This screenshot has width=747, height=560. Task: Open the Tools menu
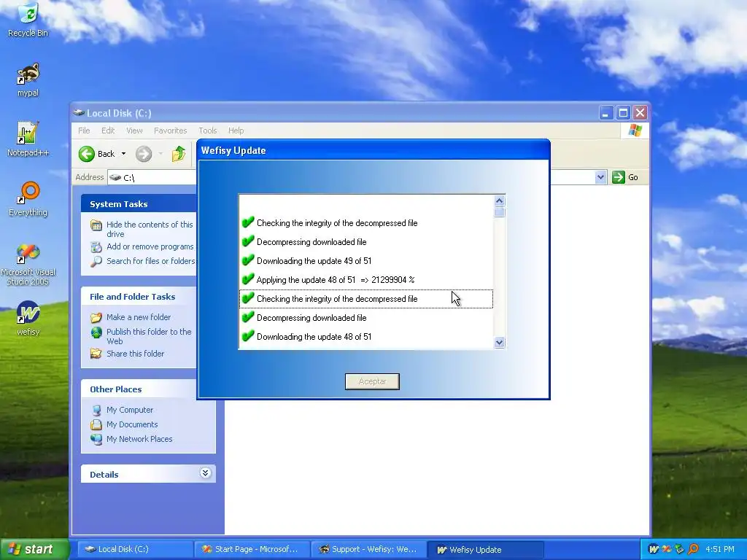(208, 131)
